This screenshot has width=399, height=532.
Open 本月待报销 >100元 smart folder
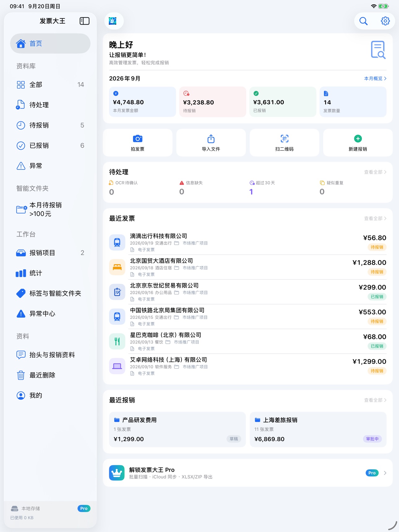click(50, 209)
